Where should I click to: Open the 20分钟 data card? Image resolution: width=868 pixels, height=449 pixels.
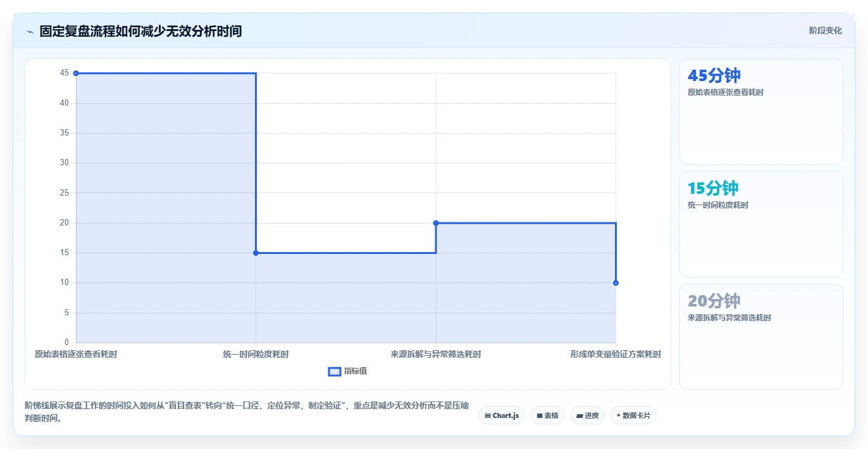(x=760, y=337)
